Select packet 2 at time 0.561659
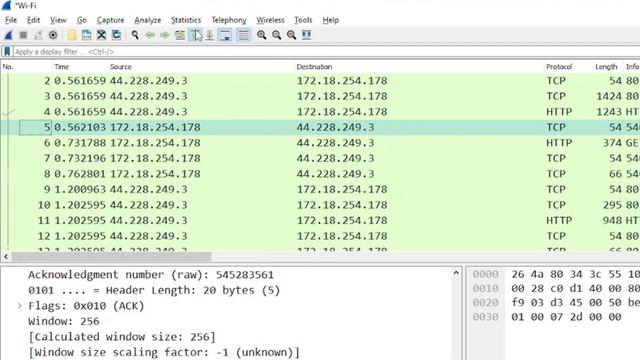Screen dimensions: 640x360 (x=320, y=81)
